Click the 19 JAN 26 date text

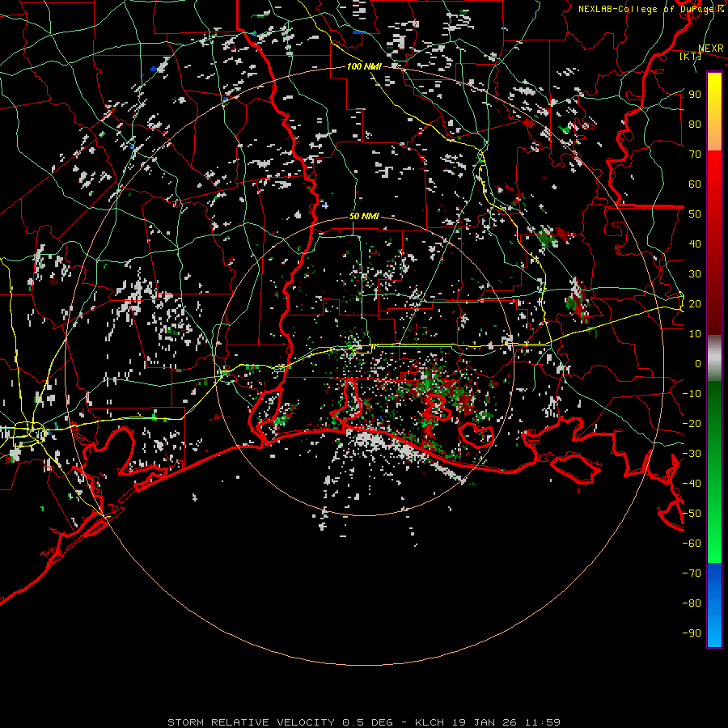click(485, 722)
